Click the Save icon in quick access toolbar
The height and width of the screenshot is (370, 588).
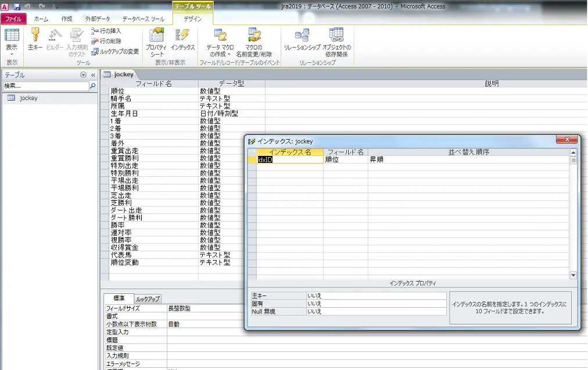pyautogui.click(x=17, y=6)
